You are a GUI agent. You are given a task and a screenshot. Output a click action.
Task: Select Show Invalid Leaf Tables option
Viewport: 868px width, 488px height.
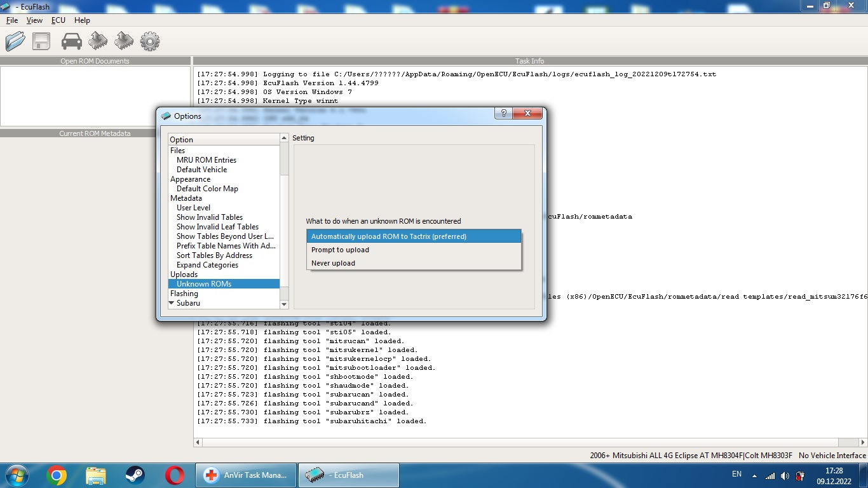(217, 227)
